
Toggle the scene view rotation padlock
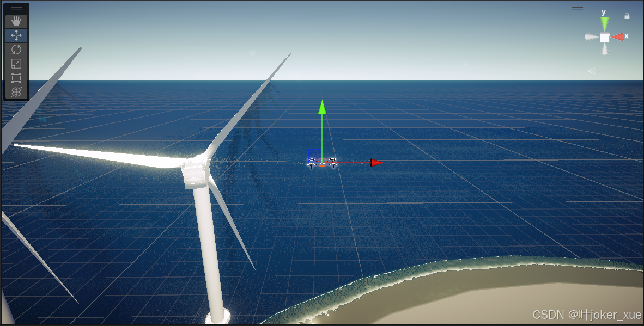pyautogui.click(x=627, y=16)
